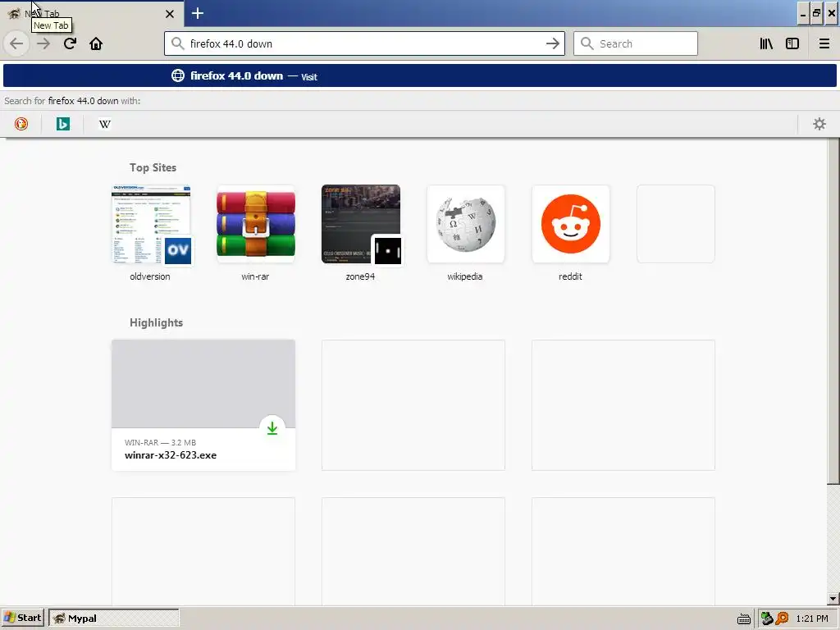Click the green download icon on highlight
The width and height of the screenshot is (840, 630).
tap(272, 427)
